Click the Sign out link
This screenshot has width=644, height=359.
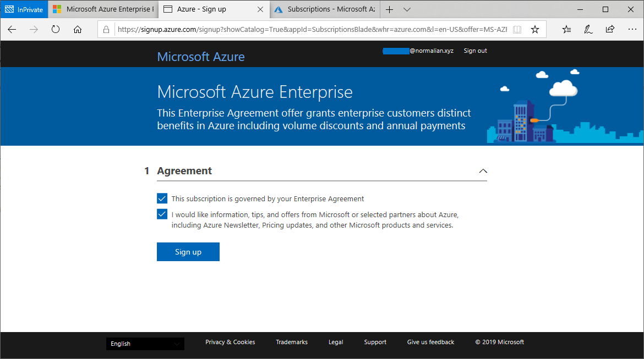pos(475,51)
